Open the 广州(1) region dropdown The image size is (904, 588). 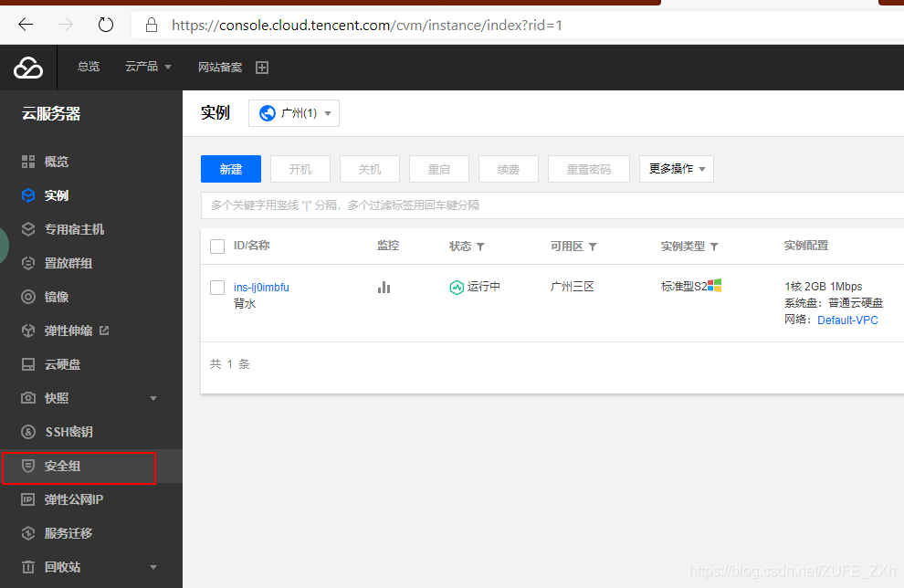pyautogui.click(x=294, y=113)
